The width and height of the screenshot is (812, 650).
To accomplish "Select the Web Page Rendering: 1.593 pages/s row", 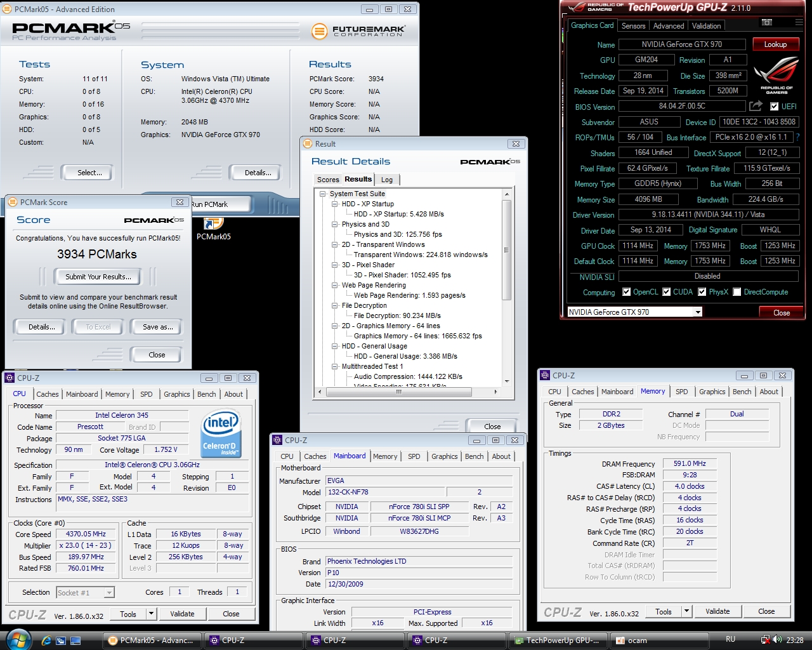I will [410, 295].
